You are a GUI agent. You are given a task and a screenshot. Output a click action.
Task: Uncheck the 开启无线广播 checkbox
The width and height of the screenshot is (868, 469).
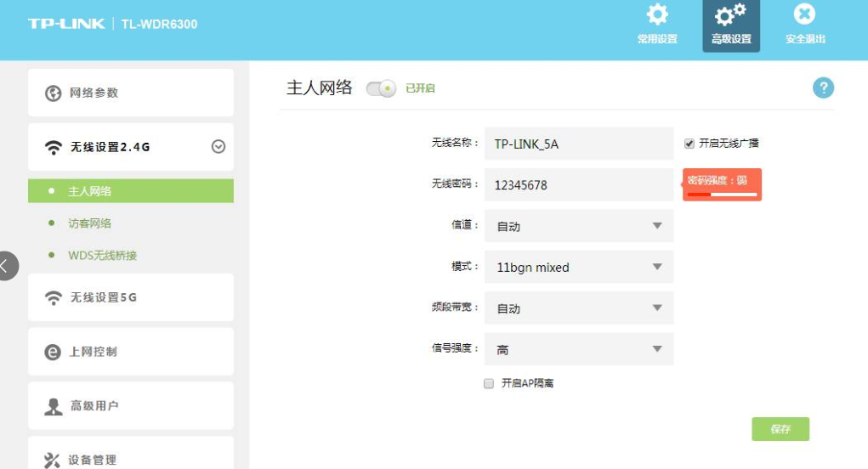click(689, 144)
